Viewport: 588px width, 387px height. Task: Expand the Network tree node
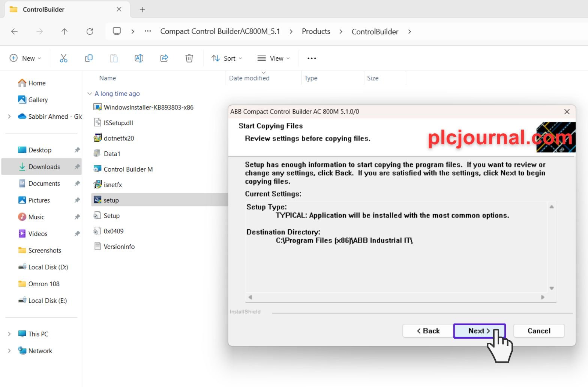(9, 351)
